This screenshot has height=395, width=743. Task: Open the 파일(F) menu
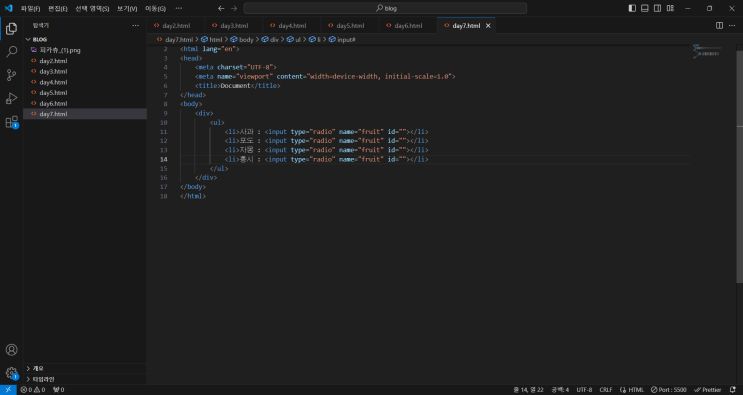click(x=30, y=9)
